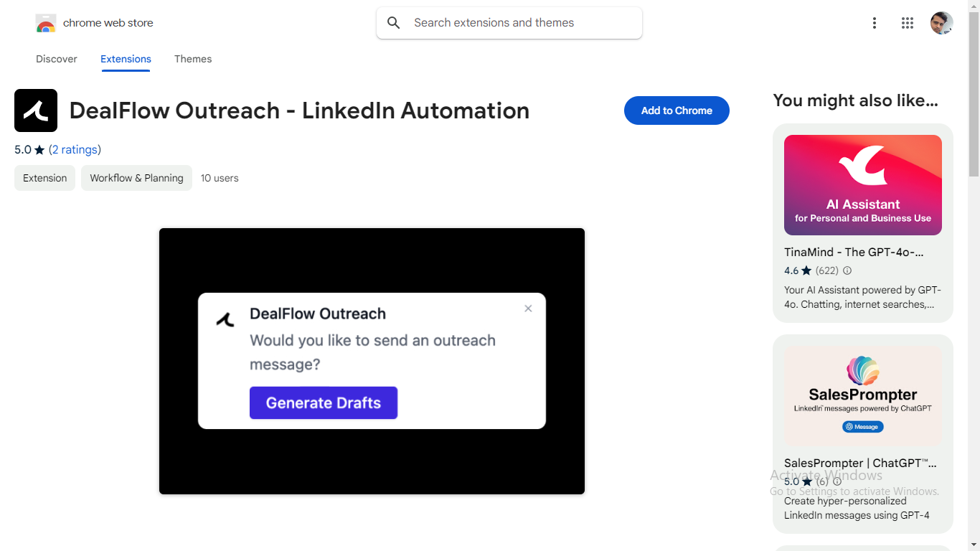Viewport: 980px width, 551px height.
Task: Click the Workflow & Planning chip
Action: [136, 178]
